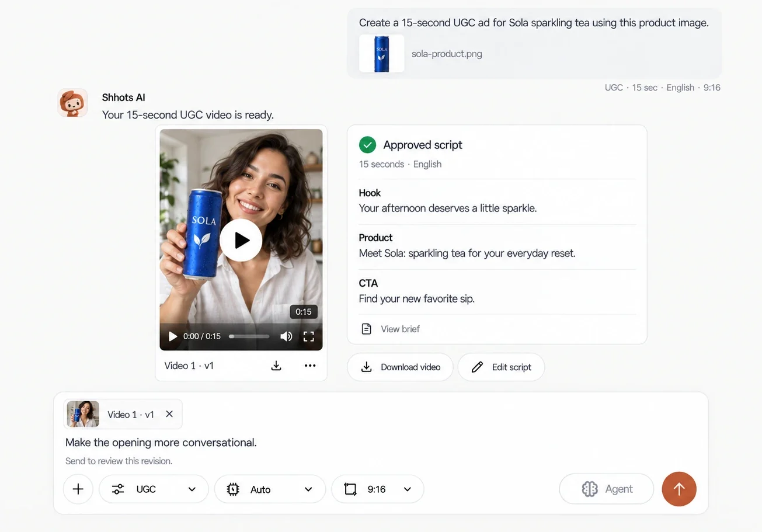The height and width of the screenshot is (532, 762).
Task: Click the prompt text 'Make the opening more conversational.'
Action: [x=161, y=442]
